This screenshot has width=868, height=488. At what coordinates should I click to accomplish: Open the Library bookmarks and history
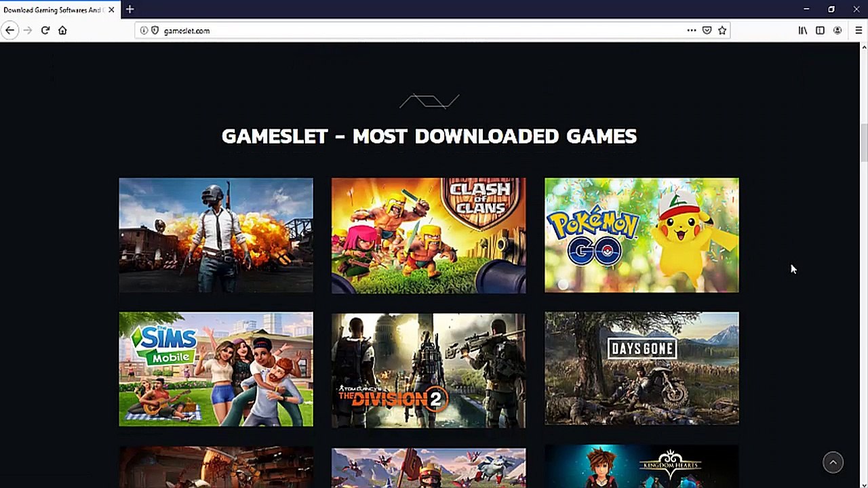(x=803, y=30)
